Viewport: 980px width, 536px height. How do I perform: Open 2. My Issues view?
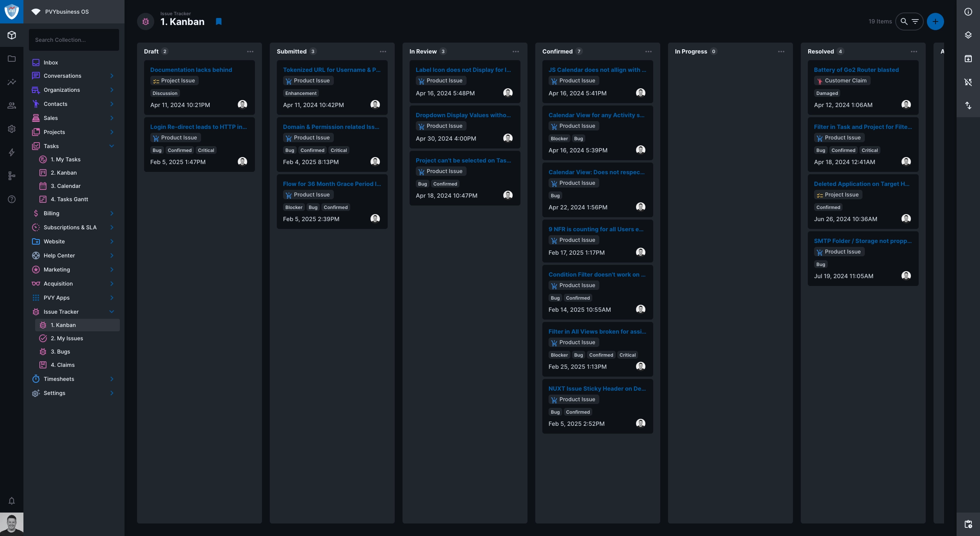pyautogui.click(x=77, y=338)
